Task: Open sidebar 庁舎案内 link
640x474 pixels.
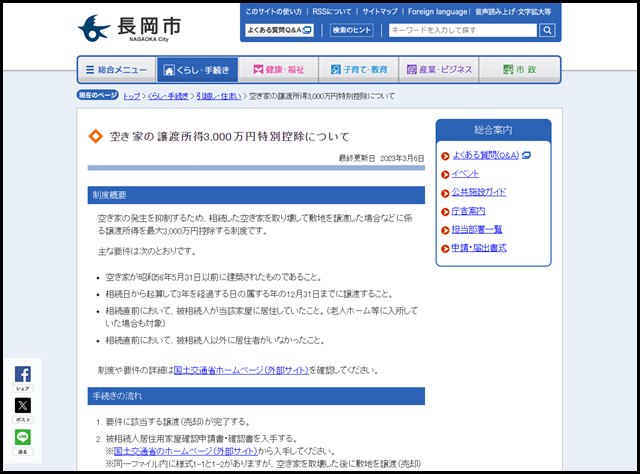Action: click(469, 211)
